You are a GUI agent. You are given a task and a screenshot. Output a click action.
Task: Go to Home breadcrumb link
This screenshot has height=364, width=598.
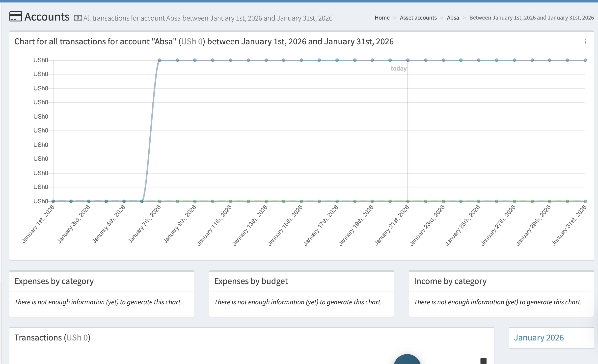(x=382, y=18)
